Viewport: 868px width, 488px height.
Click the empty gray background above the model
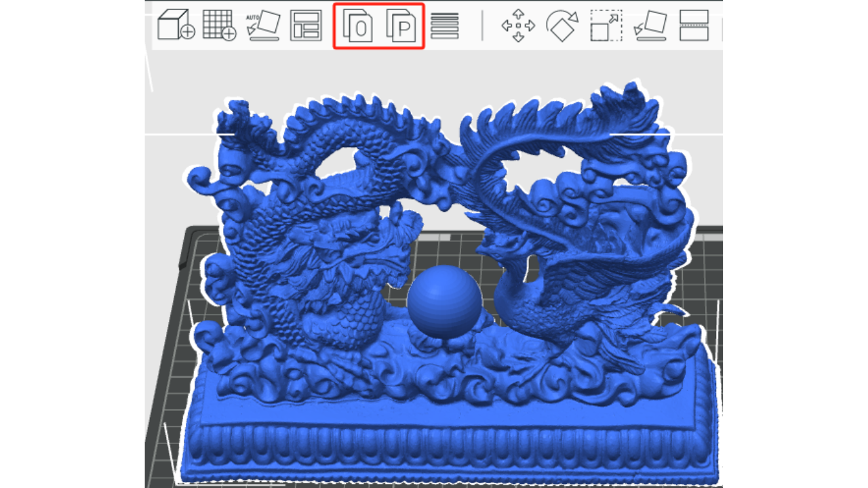(x=434, y=75)
